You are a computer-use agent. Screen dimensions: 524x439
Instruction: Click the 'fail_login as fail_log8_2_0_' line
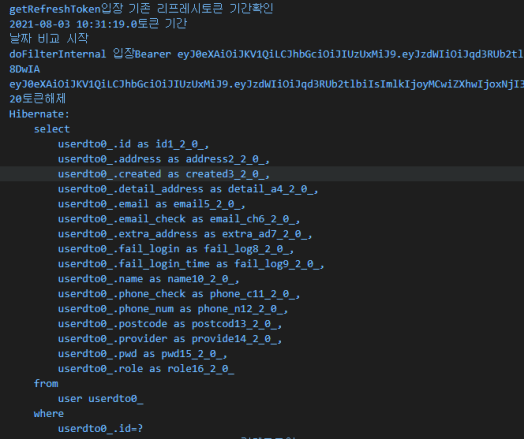[x=176, y=249]
